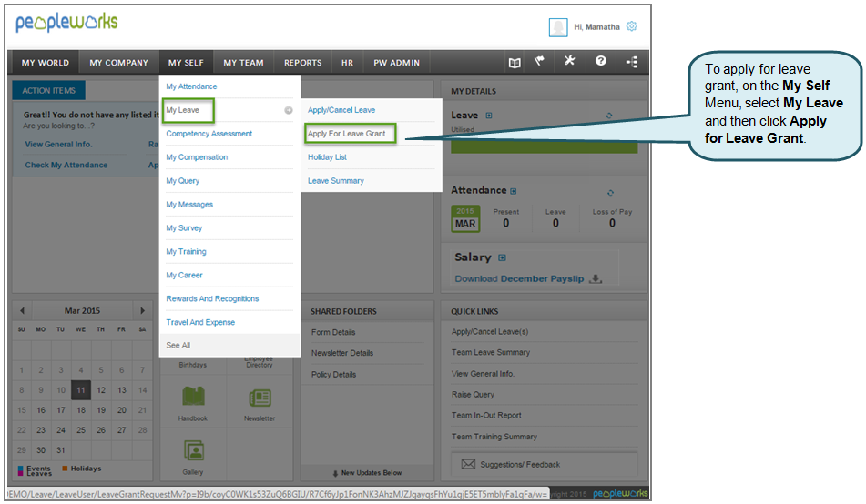Click the green Leave utilised bar

click(x=544, y=146)
